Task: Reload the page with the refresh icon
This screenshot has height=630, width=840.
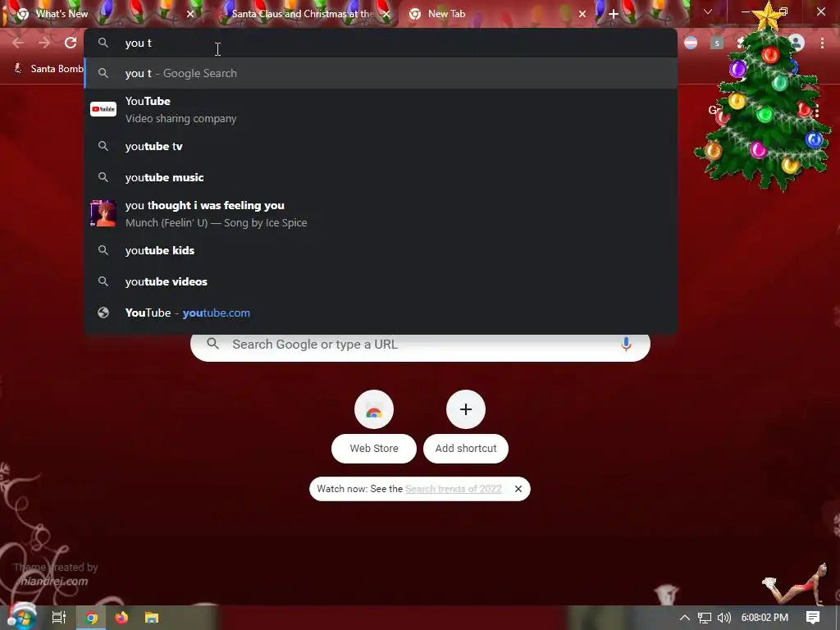Action: (x=71, y=43)
